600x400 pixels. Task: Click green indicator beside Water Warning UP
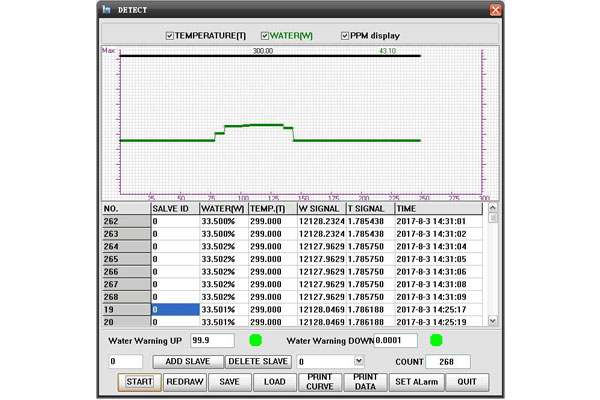click(x=255, y=341)
